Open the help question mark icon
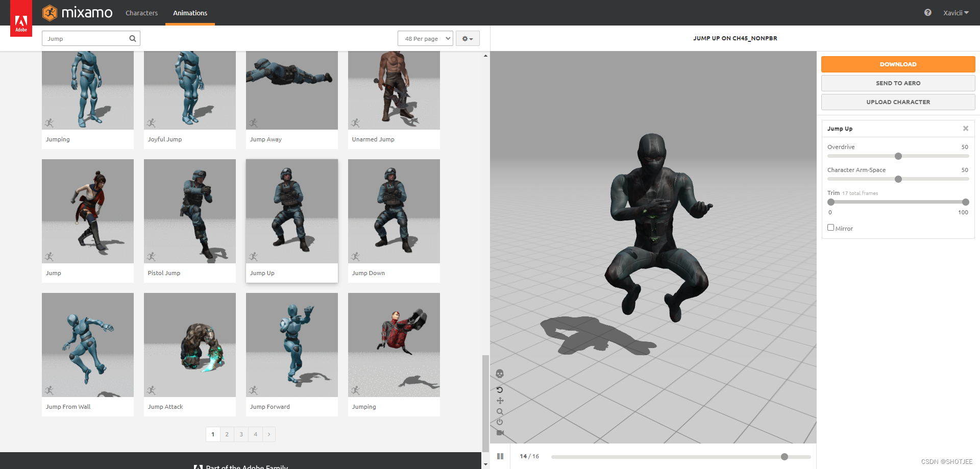This screenshot has height=469, width=980. tap(927, 13)
